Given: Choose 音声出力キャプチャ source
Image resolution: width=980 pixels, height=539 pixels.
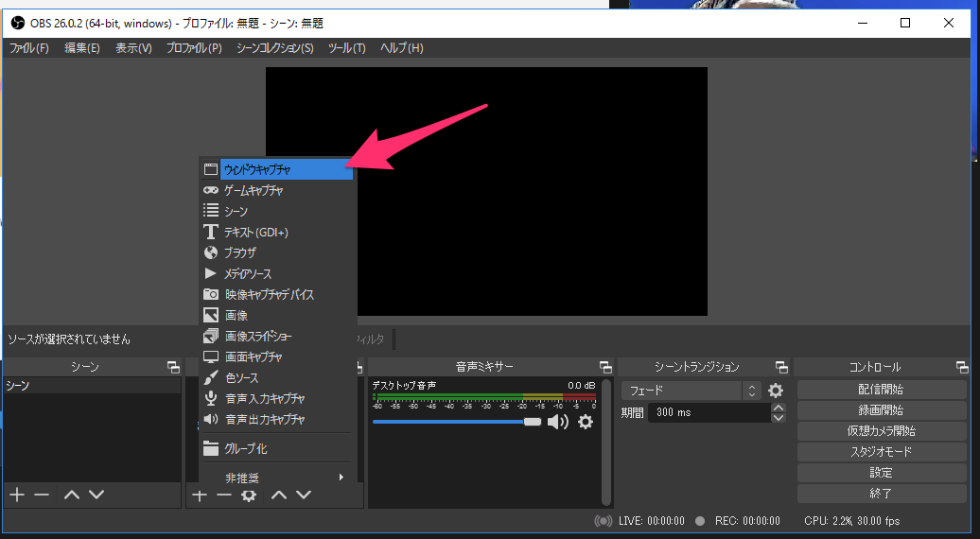Looking at the screenshot, I should coord(277,420).
